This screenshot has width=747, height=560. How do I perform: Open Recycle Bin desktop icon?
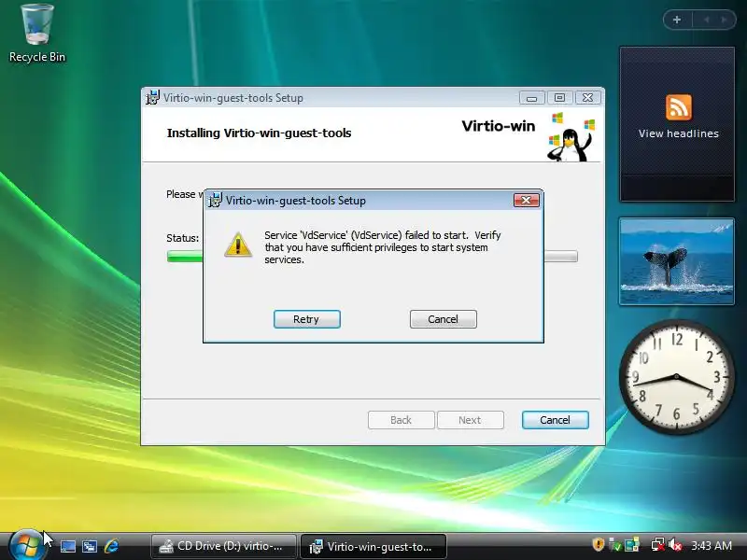click(x=37, y=34)
